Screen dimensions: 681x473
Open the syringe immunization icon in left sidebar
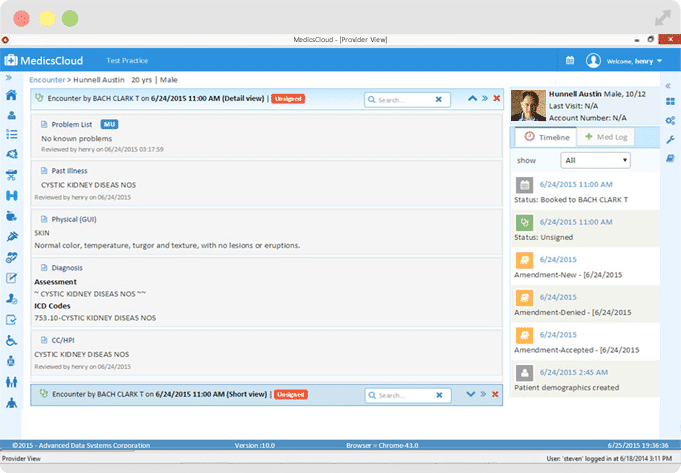(x=12, y=236)
